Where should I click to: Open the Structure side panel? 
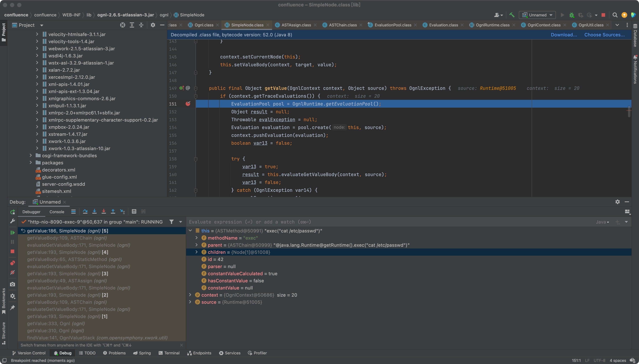pyautogui.click(x=4, y=333)
